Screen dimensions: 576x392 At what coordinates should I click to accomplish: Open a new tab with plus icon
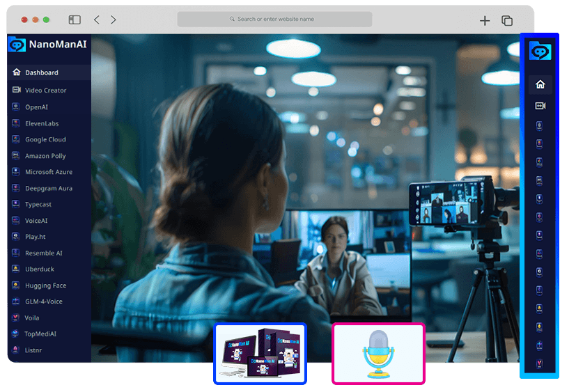[485, 21]
